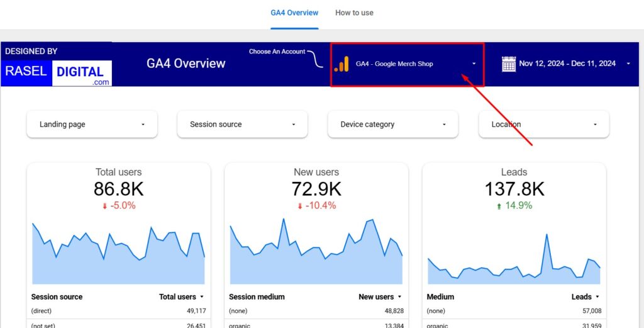
Task: Click the New users column header
Action: (375, 297)
